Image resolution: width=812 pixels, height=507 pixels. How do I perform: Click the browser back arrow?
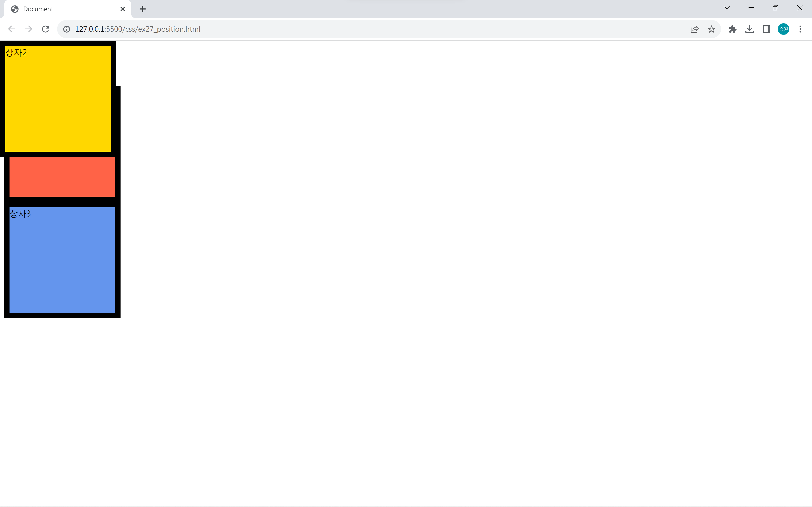(12, 29)
